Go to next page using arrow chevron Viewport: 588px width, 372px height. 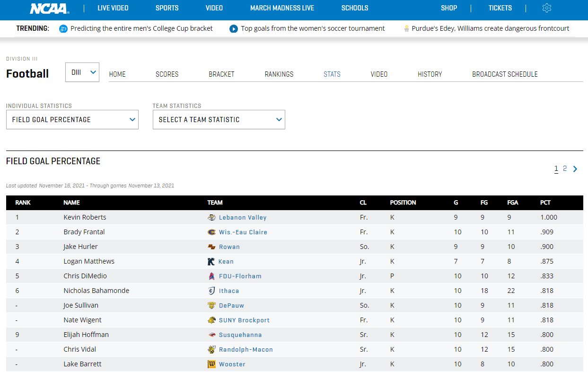pyautogui.click(x=575, y=169)
